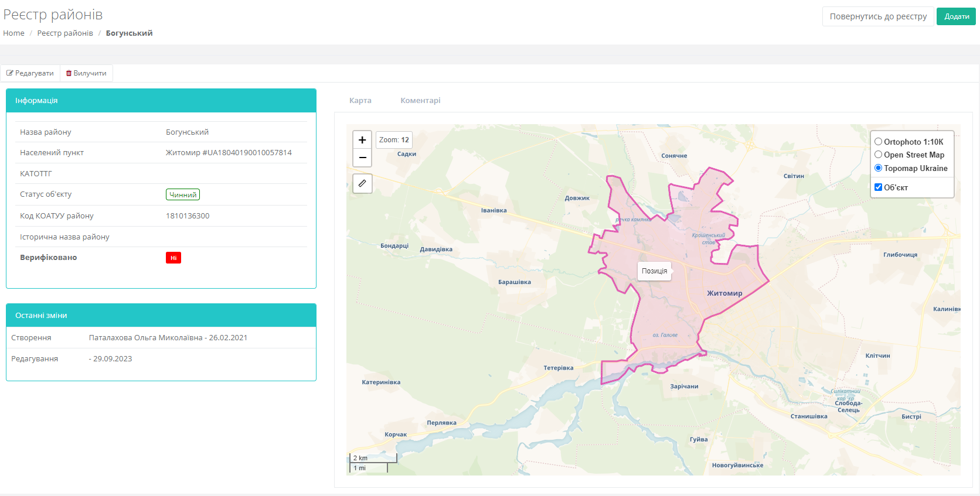Click the Давидівка label on map

coord(436,249)
